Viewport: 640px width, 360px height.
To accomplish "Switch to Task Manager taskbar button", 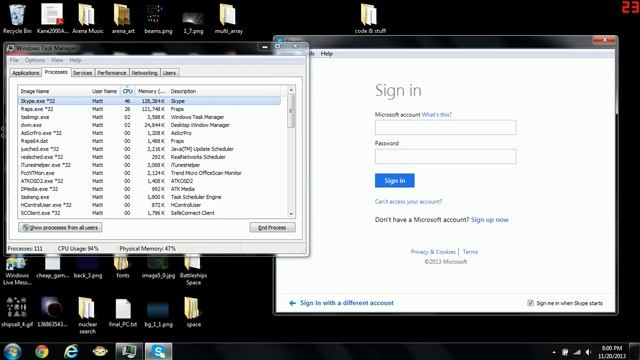I will tap(129, 351).
